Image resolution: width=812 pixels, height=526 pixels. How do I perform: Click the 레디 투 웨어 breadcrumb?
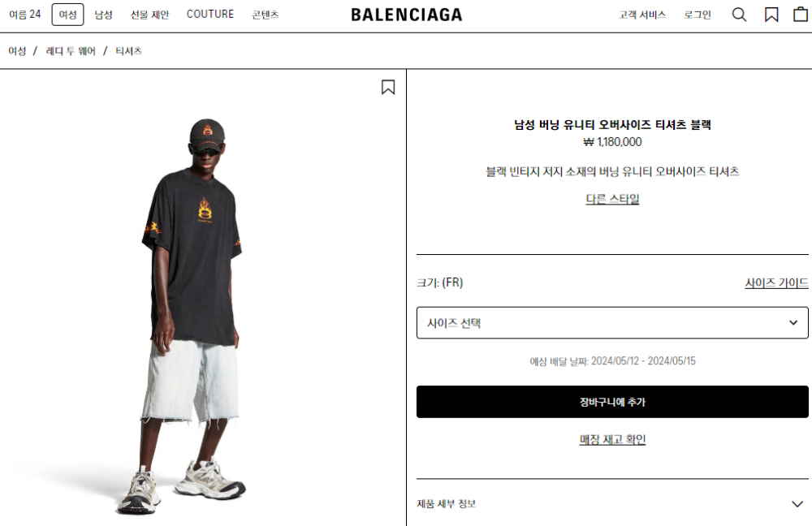[71, 51]
